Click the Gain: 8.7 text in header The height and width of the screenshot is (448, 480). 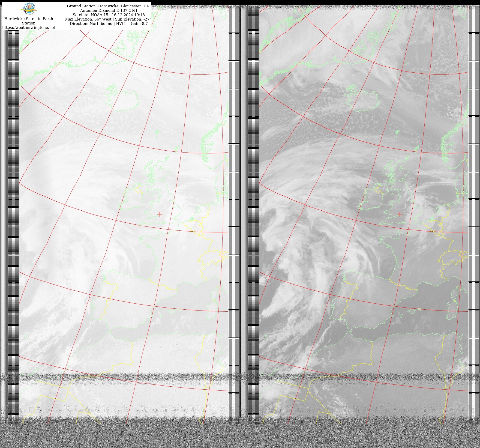click(x=139, y=24)
